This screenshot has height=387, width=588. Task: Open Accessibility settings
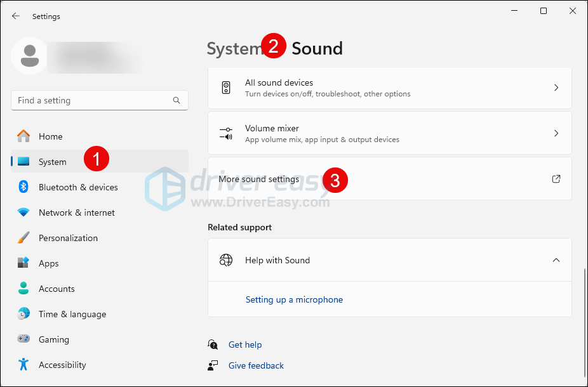click(62, 365)
